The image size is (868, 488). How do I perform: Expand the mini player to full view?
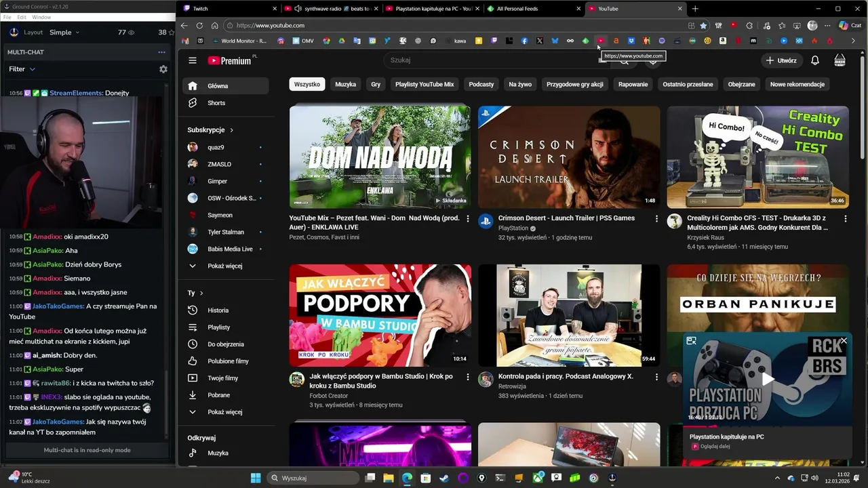pyautogui.click(x=691, y=341)
